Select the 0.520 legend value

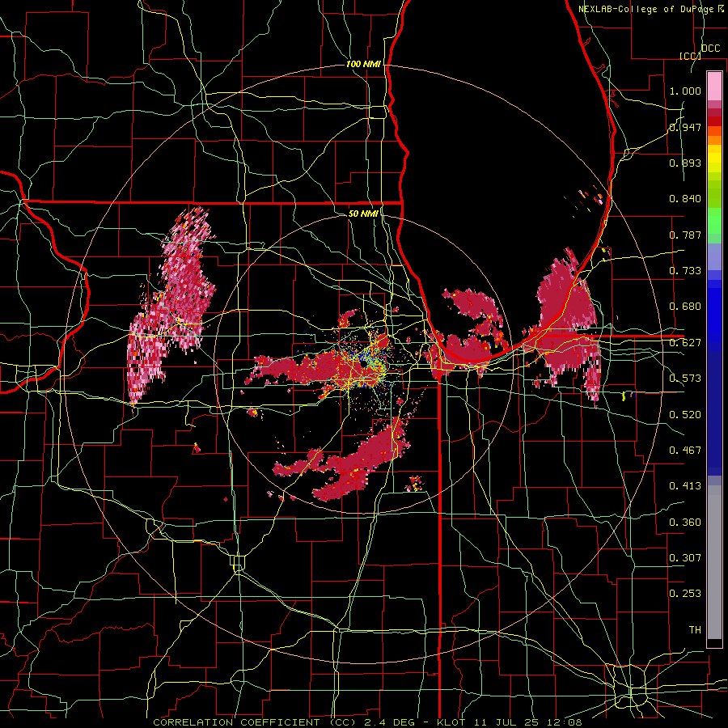[685, 415]
